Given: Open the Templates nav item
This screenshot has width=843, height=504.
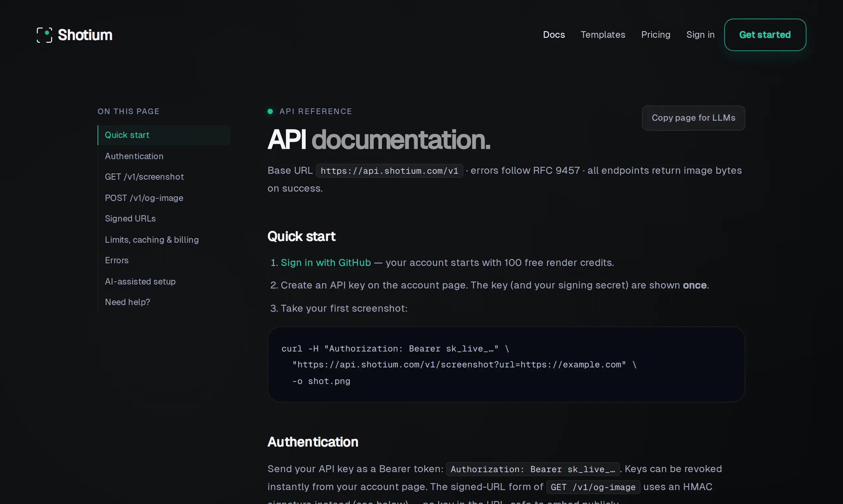Looking at the screenshot, I should click(603, 34).
